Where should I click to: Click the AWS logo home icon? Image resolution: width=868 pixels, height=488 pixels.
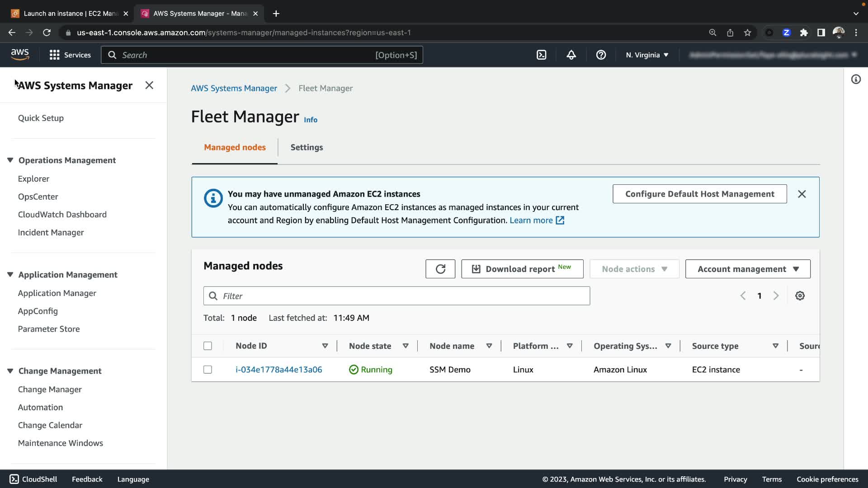click(x=20, y=55)
